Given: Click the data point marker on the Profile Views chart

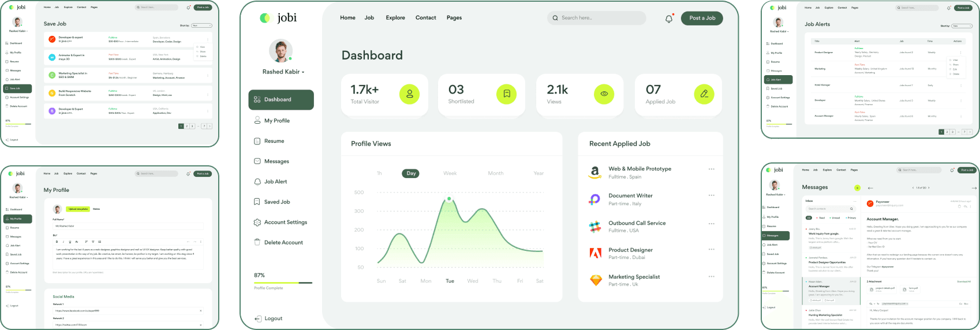Looking at the screenshot, I should click(449, 199).
